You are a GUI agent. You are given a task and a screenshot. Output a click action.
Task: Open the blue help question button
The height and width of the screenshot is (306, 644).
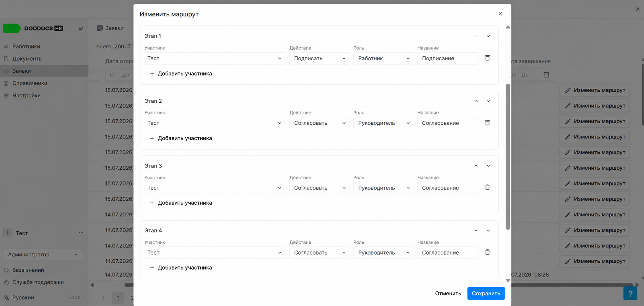630,293
